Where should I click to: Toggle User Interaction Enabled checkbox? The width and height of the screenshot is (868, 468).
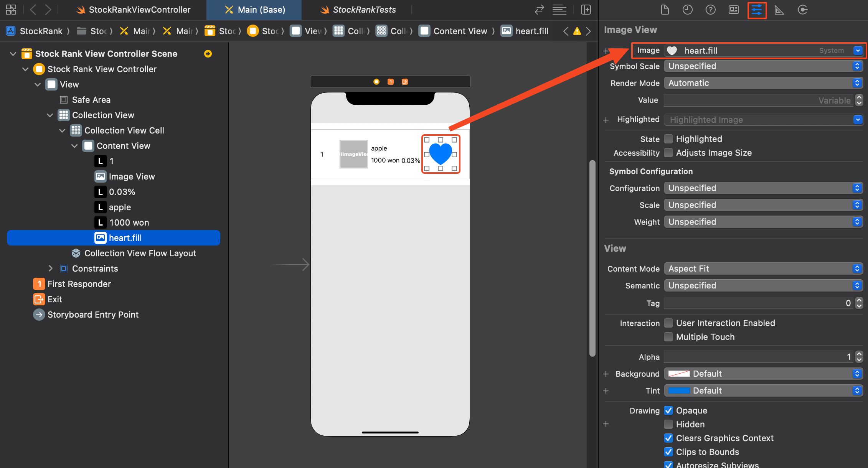[668, 323]
